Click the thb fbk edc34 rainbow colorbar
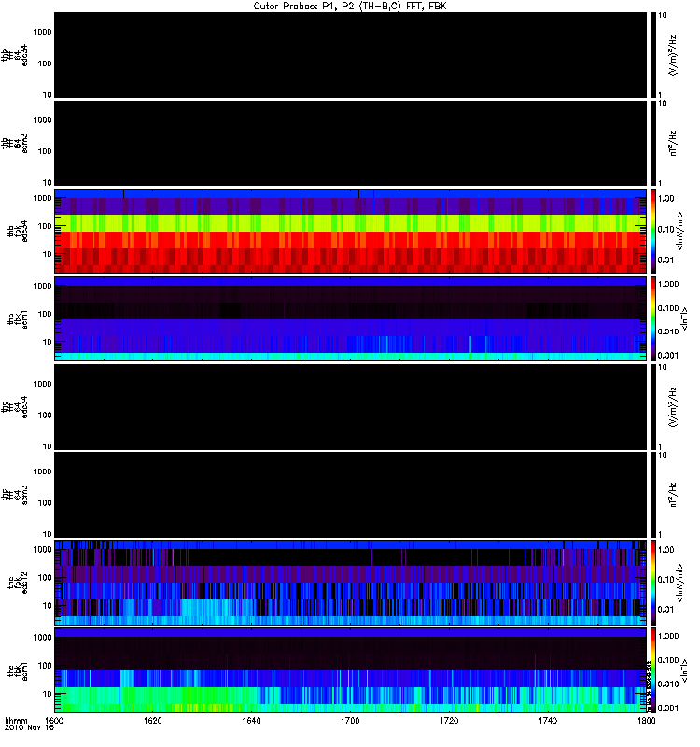 pos(652,231)
